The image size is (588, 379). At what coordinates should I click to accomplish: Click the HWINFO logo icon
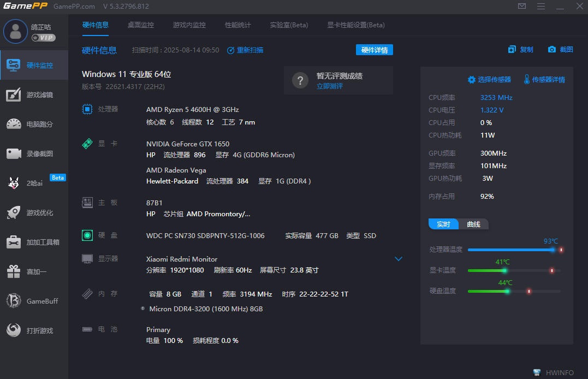[537, 372]
